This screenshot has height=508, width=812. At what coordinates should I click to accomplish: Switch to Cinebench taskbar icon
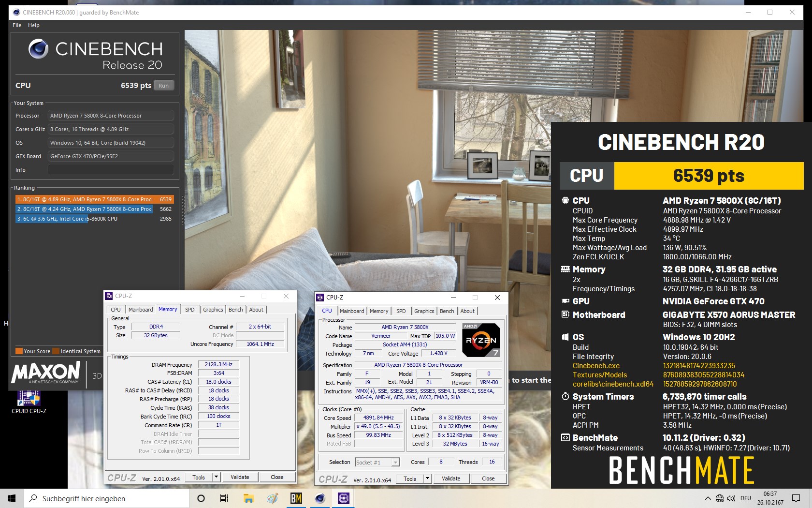320,498
